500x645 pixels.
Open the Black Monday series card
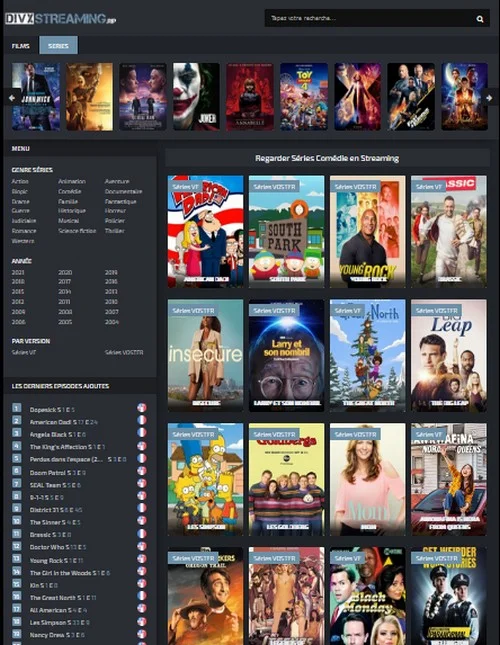[x=368, y=596]
